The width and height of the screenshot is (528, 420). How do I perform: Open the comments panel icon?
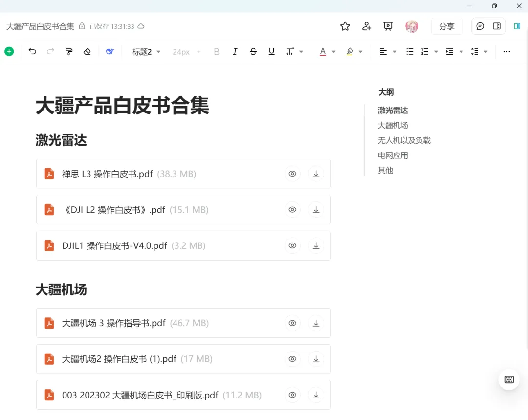click(x=480, y=26)
